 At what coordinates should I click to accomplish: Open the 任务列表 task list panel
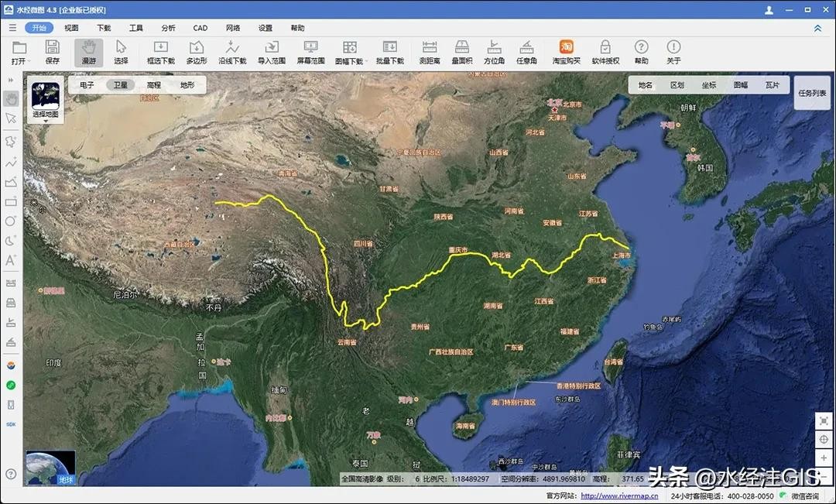[x=812, y=93]
